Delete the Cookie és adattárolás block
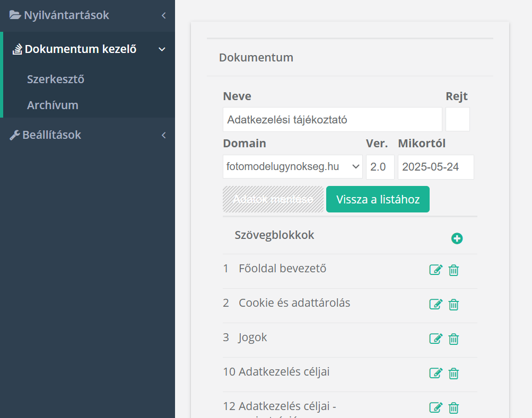 click(x=453, y=304)
